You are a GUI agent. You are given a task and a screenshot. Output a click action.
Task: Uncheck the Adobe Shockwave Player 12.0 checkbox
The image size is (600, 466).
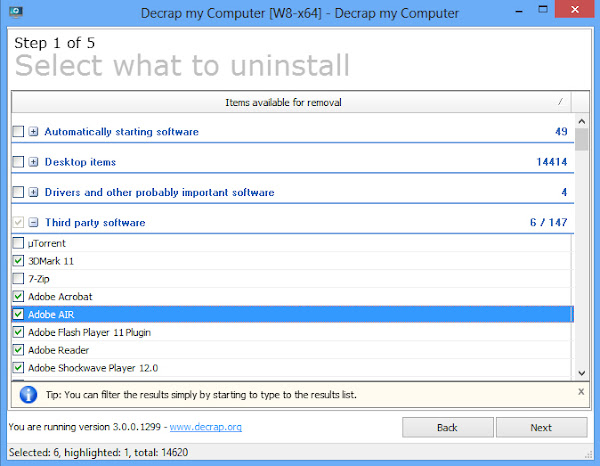pos(18,368)
